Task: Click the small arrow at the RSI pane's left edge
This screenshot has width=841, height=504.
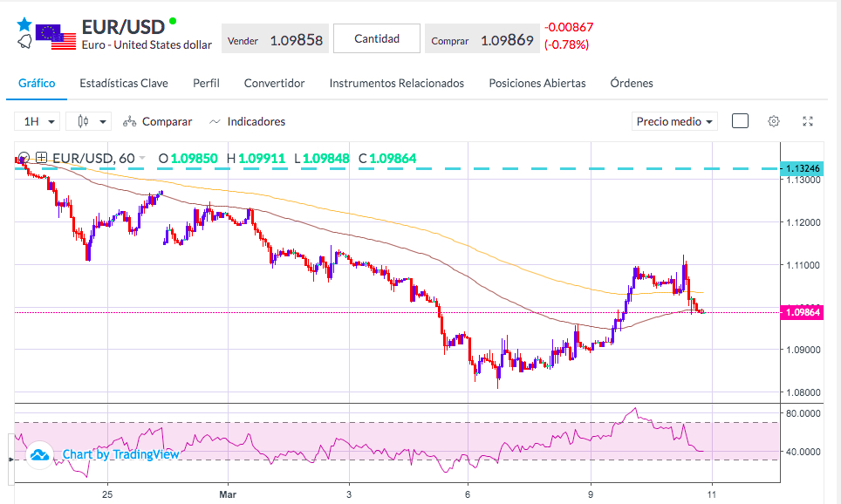Action: click(11, 460)
